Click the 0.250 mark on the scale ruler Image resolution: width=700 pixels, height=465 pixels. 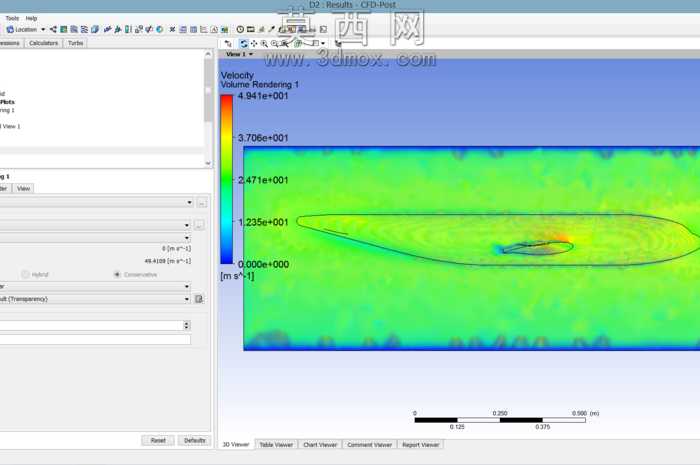(500, 413)
